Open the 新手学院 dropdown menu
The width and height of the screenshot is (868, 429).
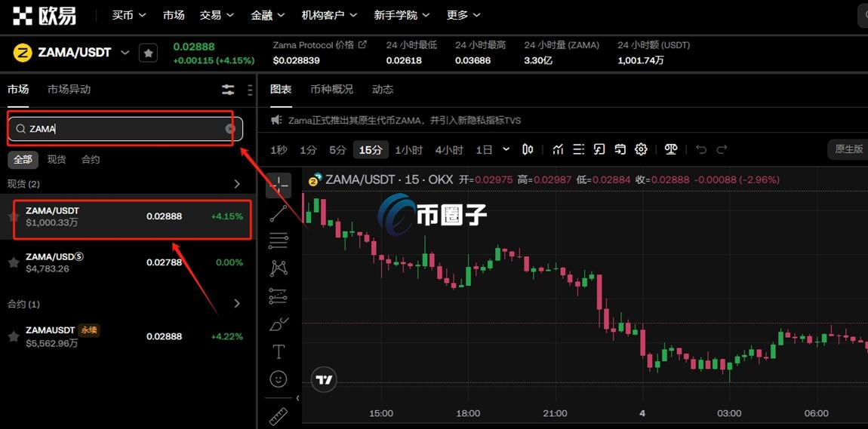click(x=402, y=16)
